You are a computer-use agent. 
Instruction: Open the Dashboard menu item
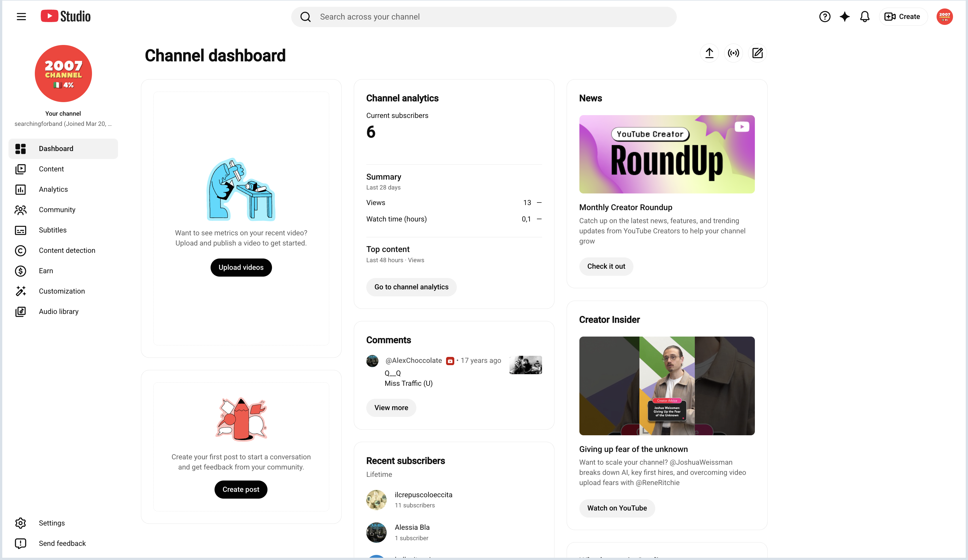[63, 148]
